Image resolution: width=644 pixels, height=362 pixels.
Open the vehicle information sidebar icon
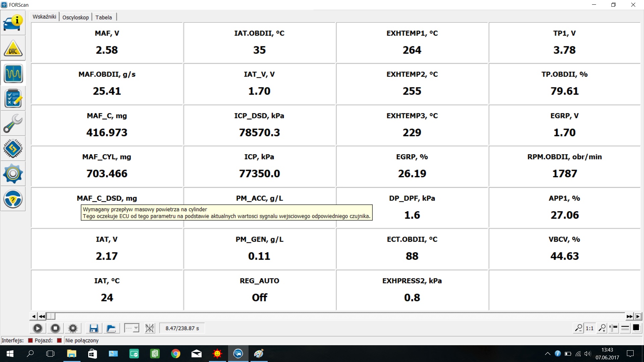tap(13, 23)
